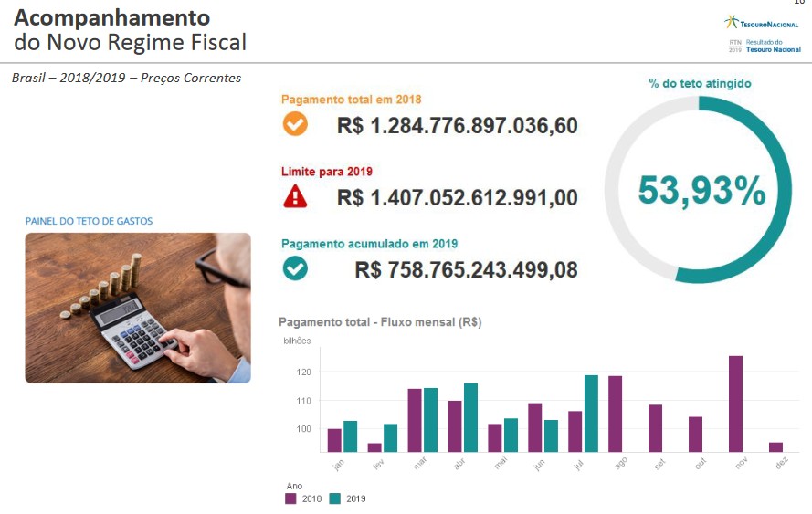Click the R$ 1.284.776.897.036,60 total payment value
This screenshot has width=812, height=514.
[457, 125]
